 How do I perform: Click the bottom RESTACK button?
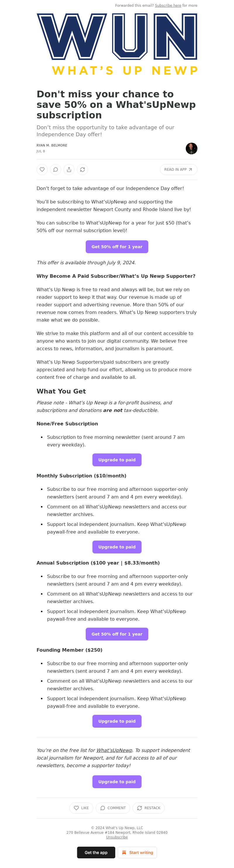(149, 808)
